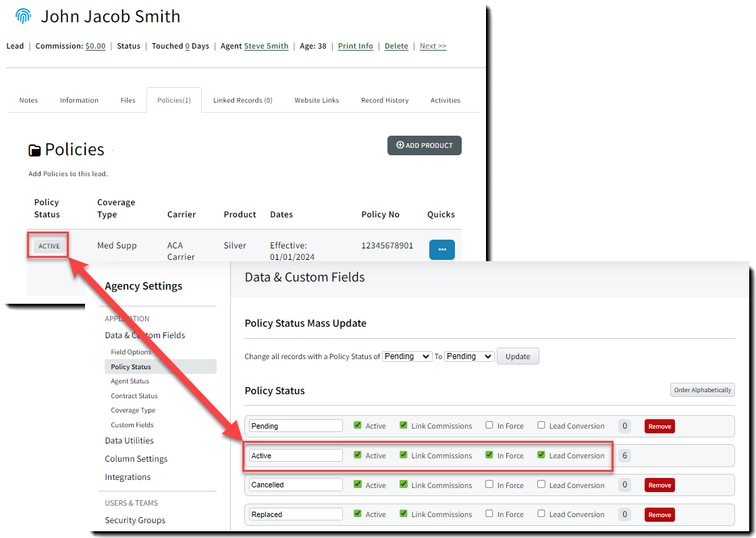Open the Notes tab
Image resolution: width=756 pixels, height=538 pixels.
tap(28, 101)
